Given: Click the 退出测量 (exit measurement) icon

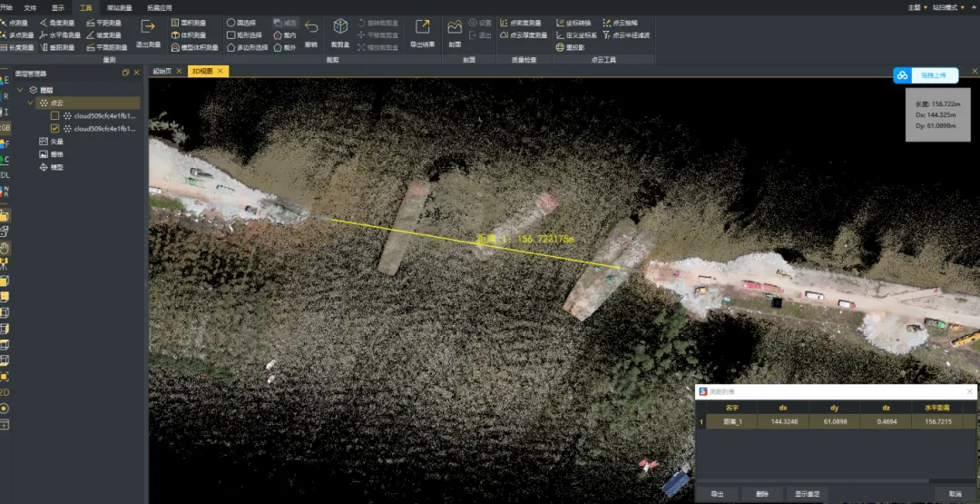Looking at the screenshot, I should pyautogui.click(x=148, y=27).
